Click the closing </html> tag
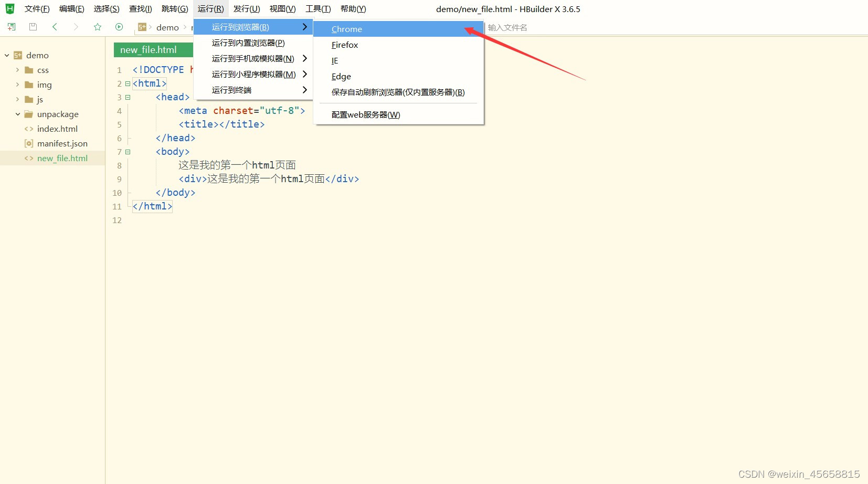Viewport: 868px width, 484px height. 152,206
